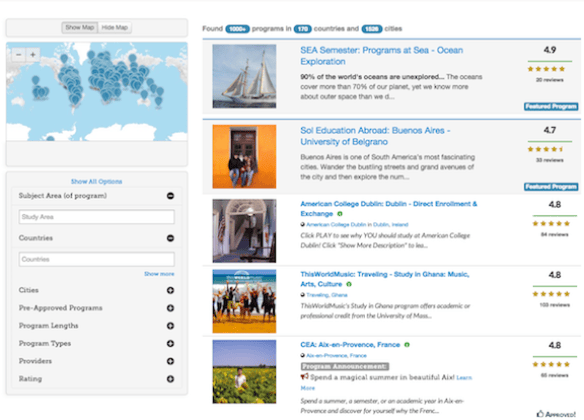Screen dimensions: 584x420
Task: Open the Ghana jumping group thumbnail
Action: 244,301
